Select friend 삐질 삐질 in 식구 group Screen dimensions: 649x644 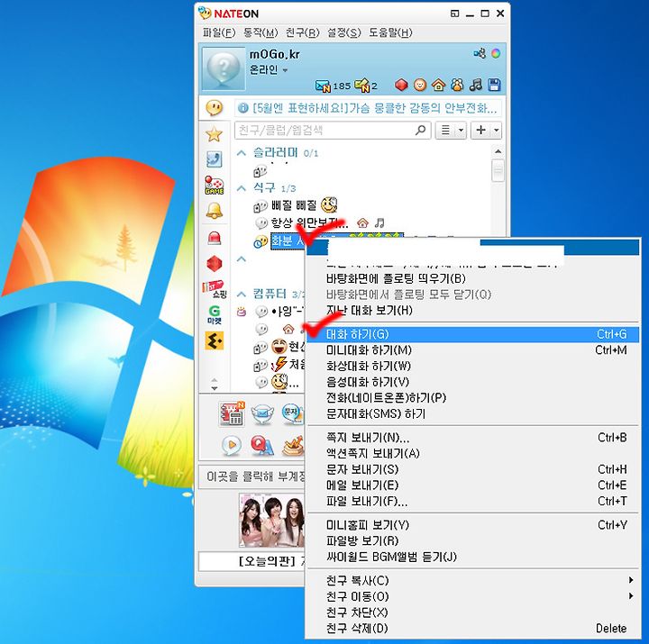294,205
